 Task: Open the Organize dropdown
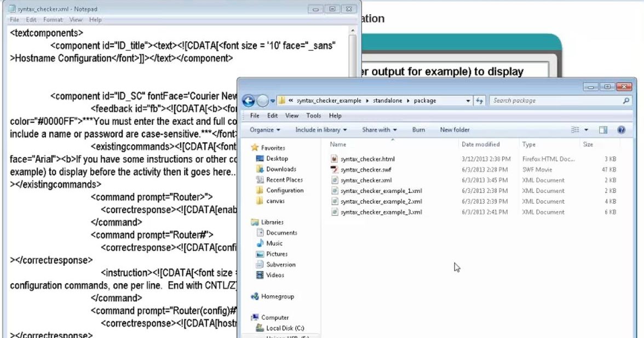click(265, 130)
